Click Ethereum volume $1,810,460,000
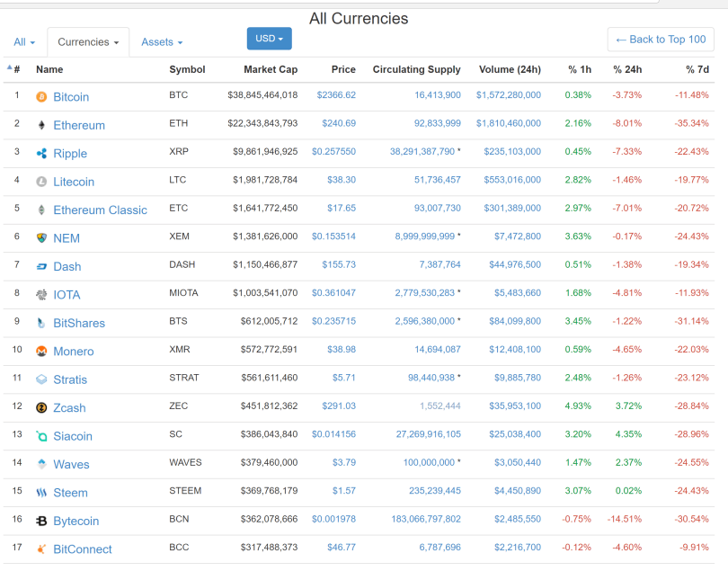Viewport: 728px width, 571px height. pyautogui.click(x=509, y=123)
